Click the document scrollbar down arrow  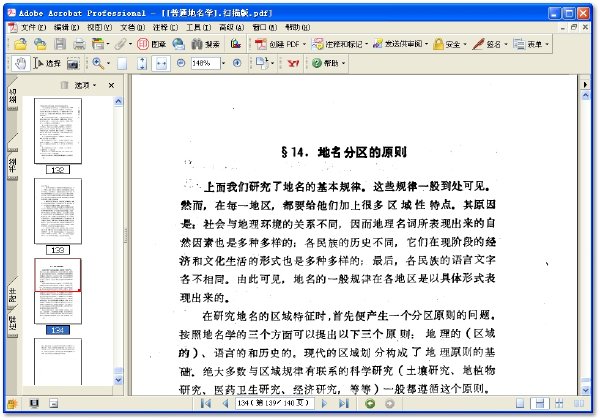pos(585,390)
